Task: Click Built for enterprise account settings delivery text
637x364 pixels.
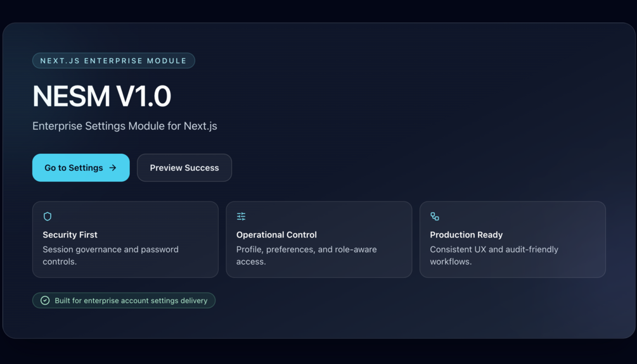Action: [x=131, y=301]
